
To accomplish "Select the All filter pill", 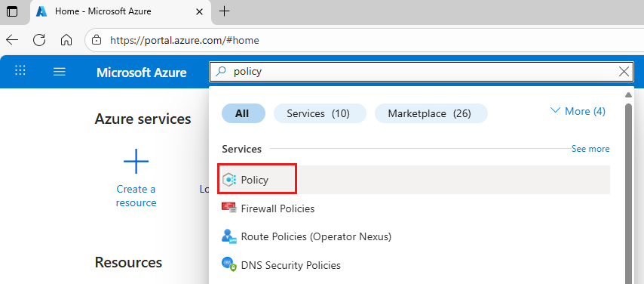I will (244, 113).
